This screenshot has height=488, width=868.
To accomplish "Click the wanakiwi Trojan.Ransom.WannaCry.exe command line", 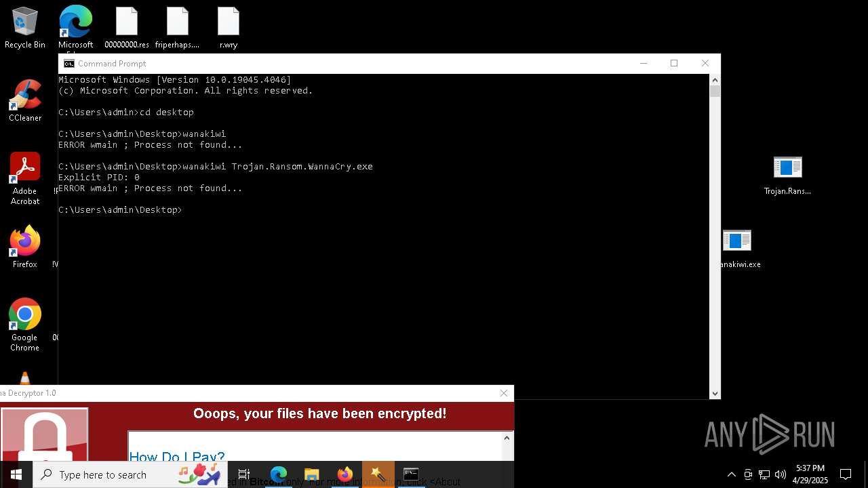I will (216, 166).
